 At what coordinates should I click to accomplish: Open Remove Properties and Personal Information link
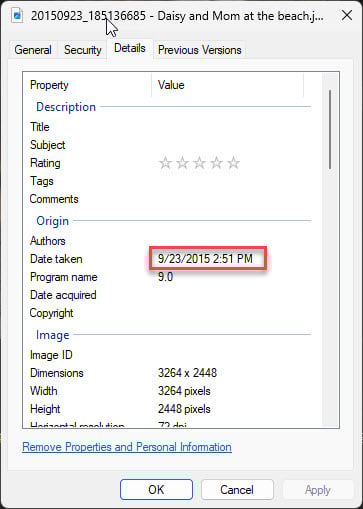click(x=127, y=447)
